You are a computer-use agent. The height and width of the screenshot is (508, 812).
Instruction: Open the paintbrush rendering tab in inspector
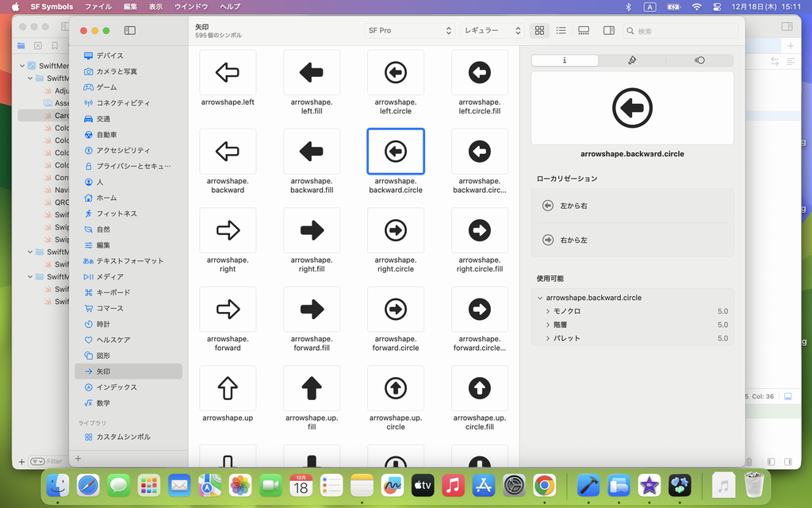(x=632, y=60)
